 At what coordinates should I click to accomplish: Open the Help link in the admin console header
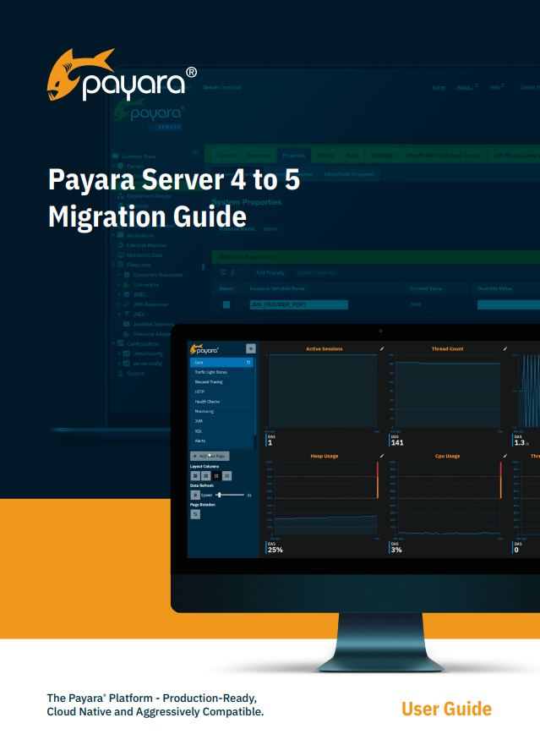(x=494, y=87)
